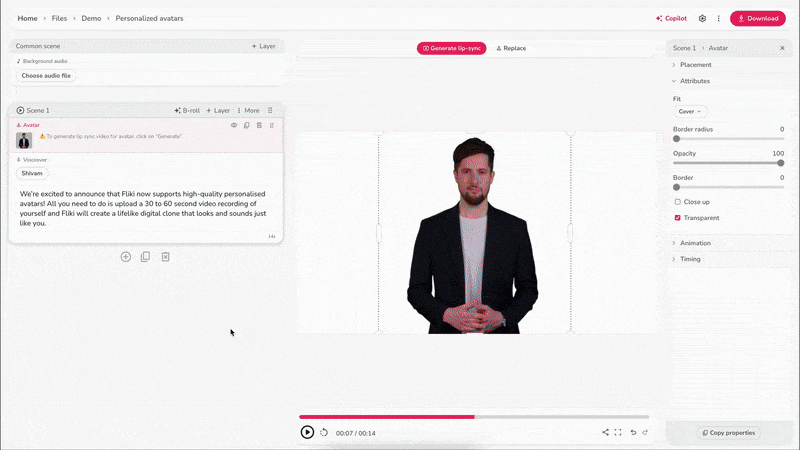This screenshot has width=800, height=450.
Task: Enable the Close up checkbox
Action: click(677, 202)
